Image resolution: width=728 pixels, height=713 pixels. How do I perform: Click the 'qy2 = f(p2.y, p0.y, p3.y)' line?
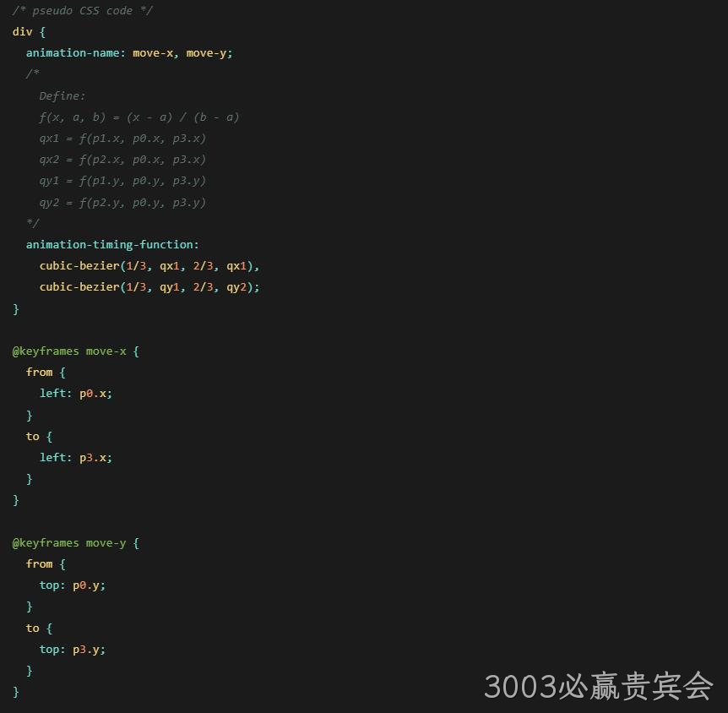pyautogui.click(x=122, y=203)
